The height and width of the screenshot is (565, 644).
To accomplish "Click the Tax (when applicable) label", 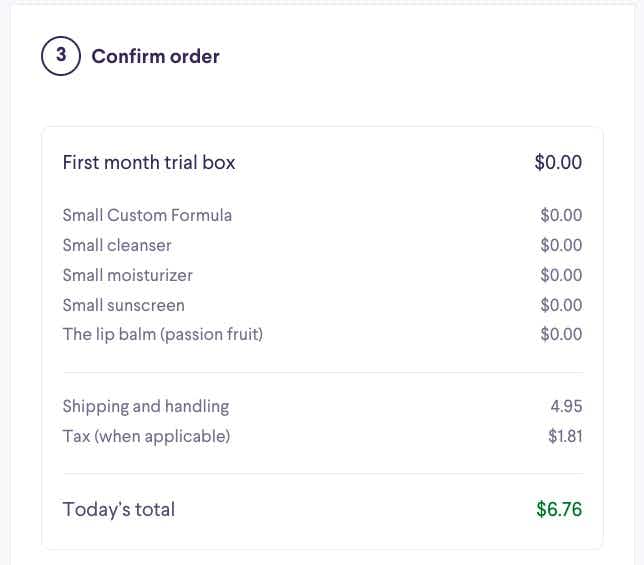I will tap(146, 436).
